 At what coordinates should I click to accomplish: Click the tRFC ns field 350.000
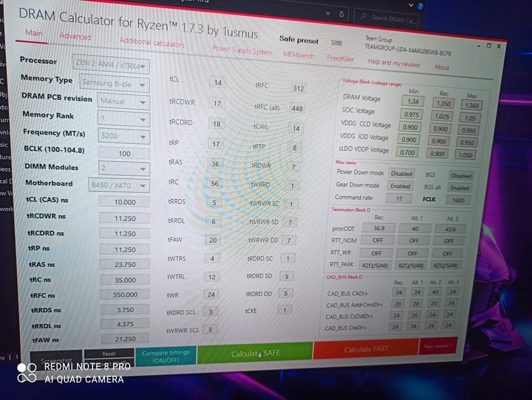pos(125,295)
